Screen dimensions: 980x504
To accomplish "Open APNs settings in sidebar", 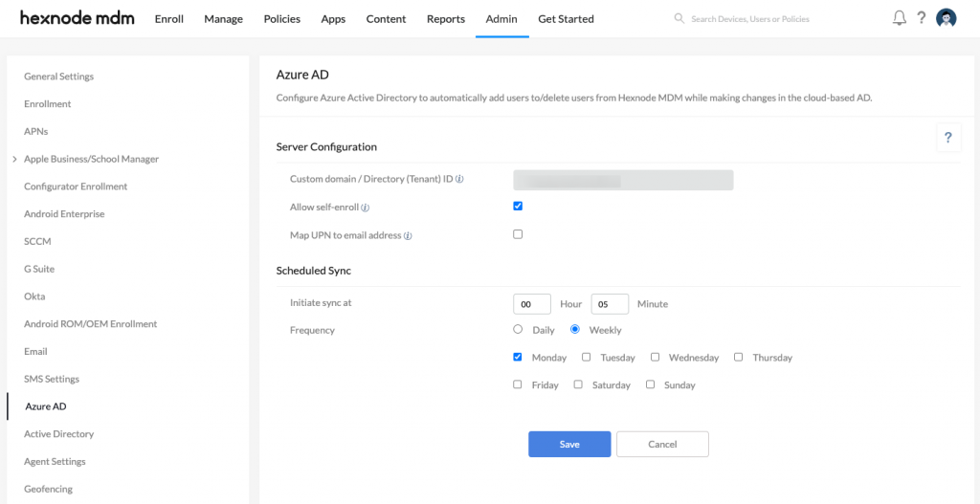I will [x=35, y=131].
